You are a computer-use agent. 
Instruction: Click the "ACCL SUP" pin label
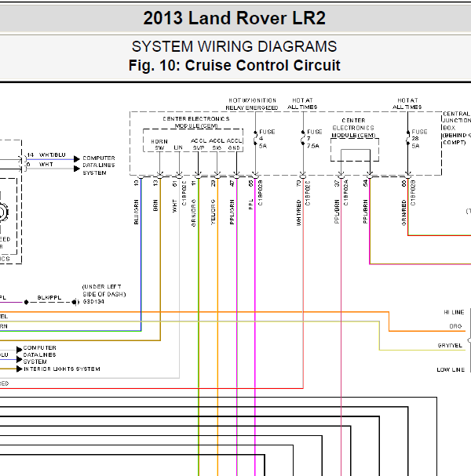coord(199,144)
